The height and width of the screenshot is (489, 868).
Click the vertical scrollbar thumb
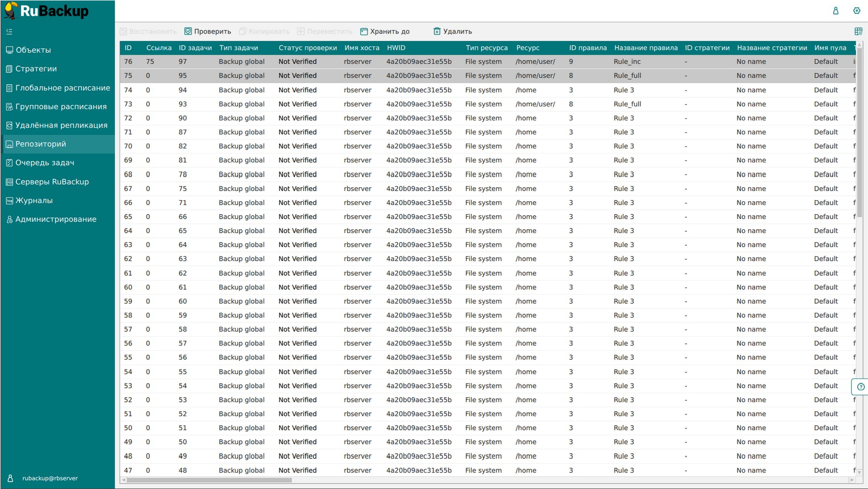pos(859,132)
